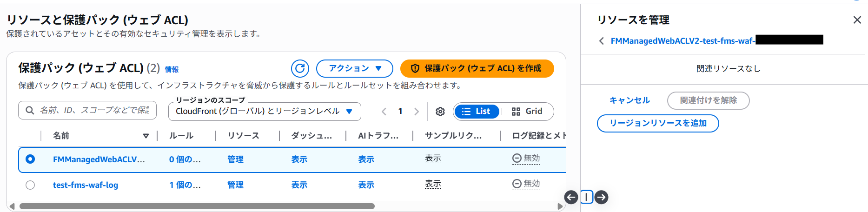
Task: Open the test-fms-waf-log link
Action: [x=86, y=185]
